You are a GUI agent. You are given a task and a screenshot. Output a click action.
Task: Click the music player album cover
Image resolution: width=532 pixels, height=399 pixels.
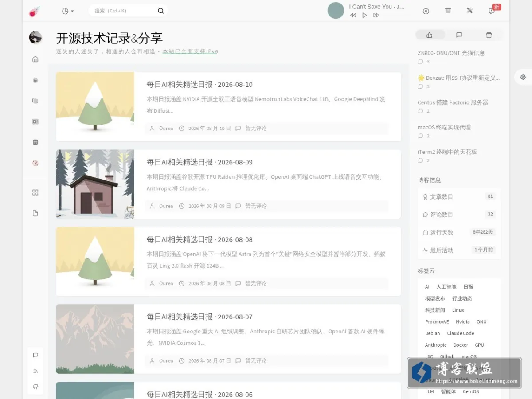point(336,11)
